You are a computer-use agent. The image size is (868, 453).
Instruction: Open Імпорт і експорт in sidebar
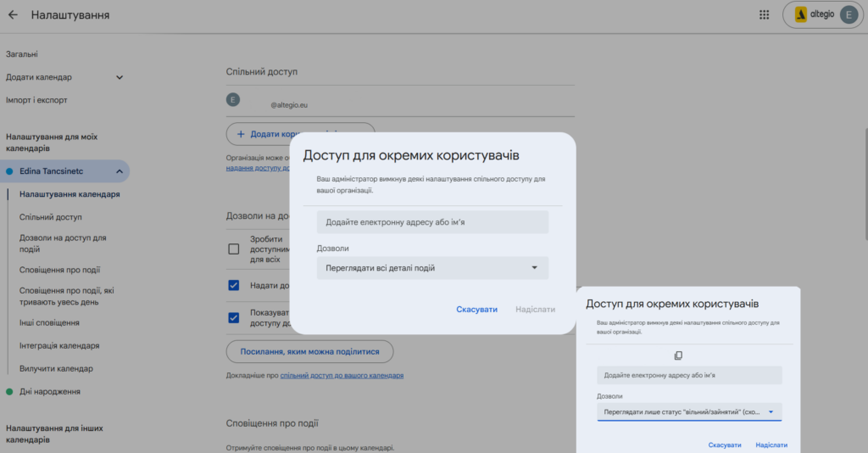click(36, 100)
